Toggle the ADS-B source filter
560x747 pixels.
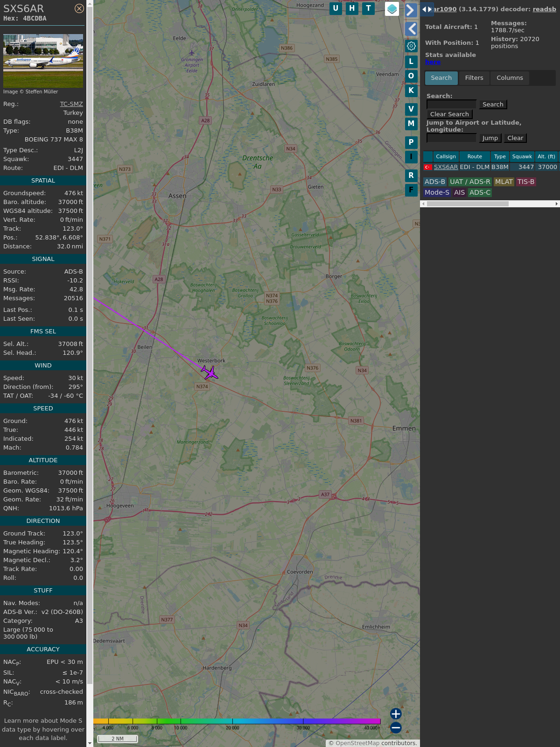pos(434,182)
